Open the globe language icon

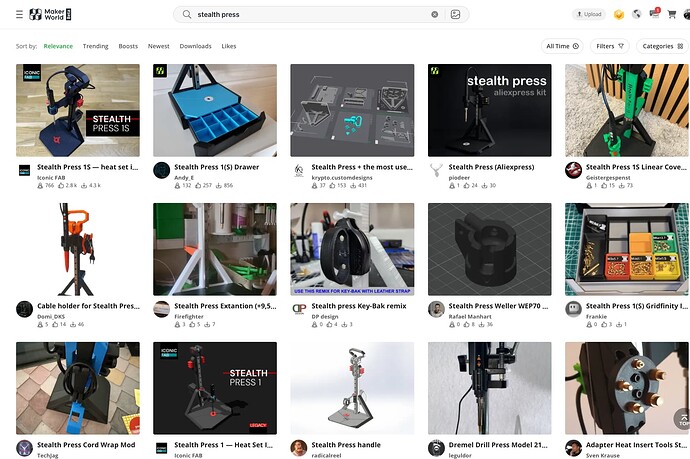coord(636,15)
